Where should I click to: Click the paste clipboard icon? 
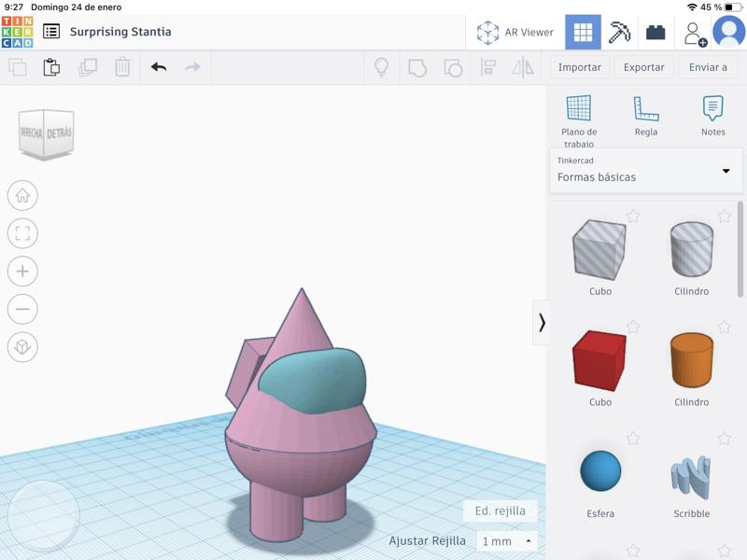coord(51,67)
